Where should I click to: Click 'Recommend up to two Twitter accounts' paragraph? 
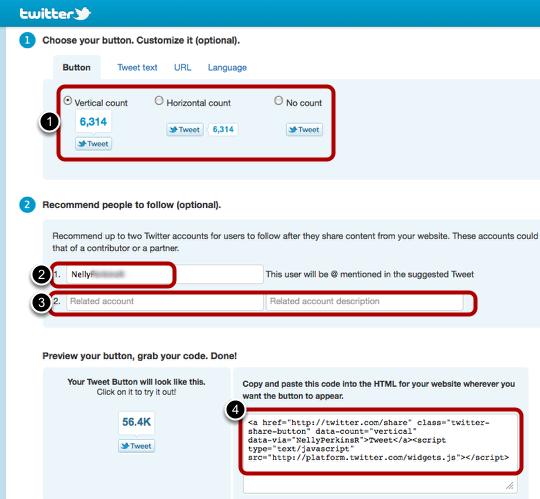[x=295, y=242]
